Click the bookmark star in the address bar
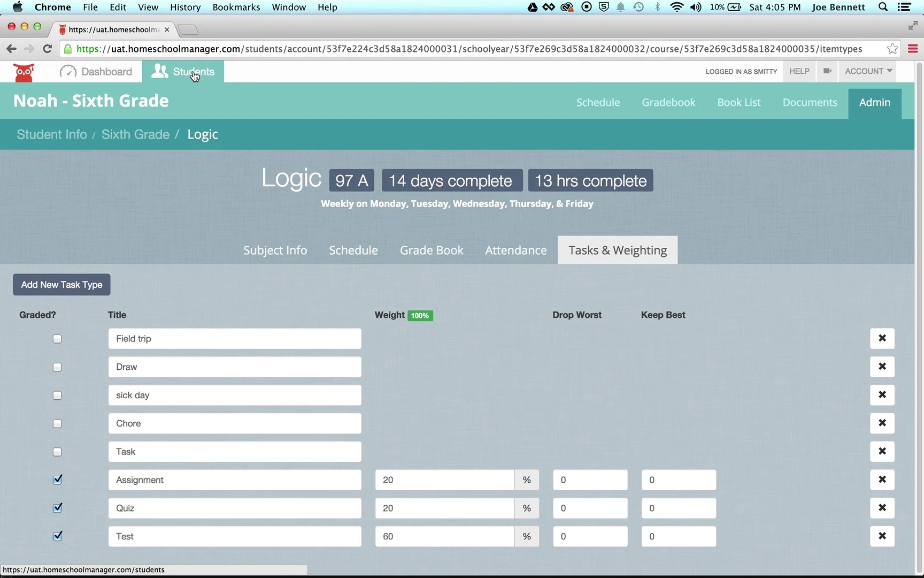 click(892, 49)
